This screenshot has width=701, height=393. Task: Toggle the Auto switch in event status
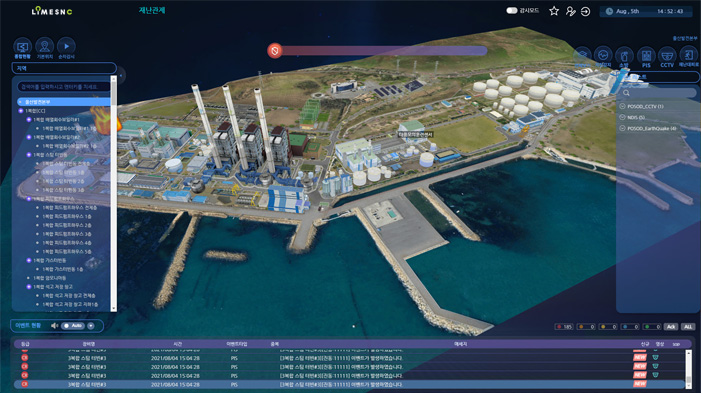coord(72,326)
